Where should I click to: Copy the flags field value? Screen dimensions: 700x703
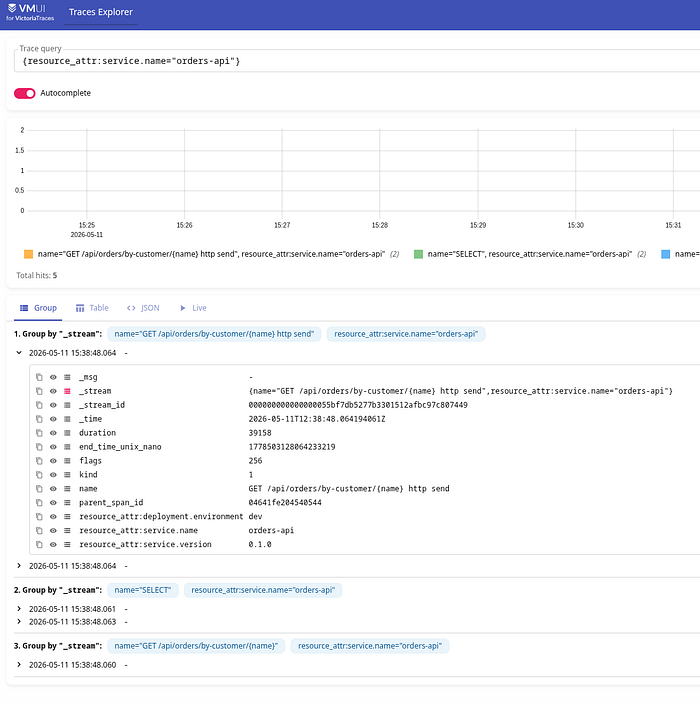click(x=39, y=461)
